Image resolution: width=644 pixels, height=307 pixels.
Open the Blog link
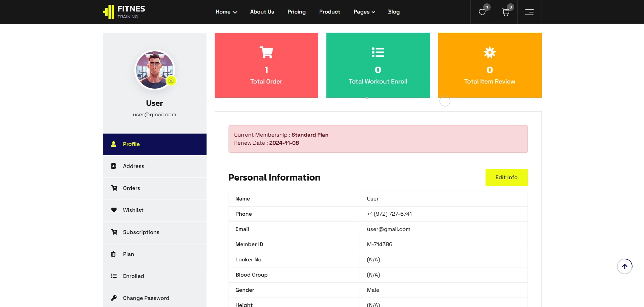tap(393, 12)
